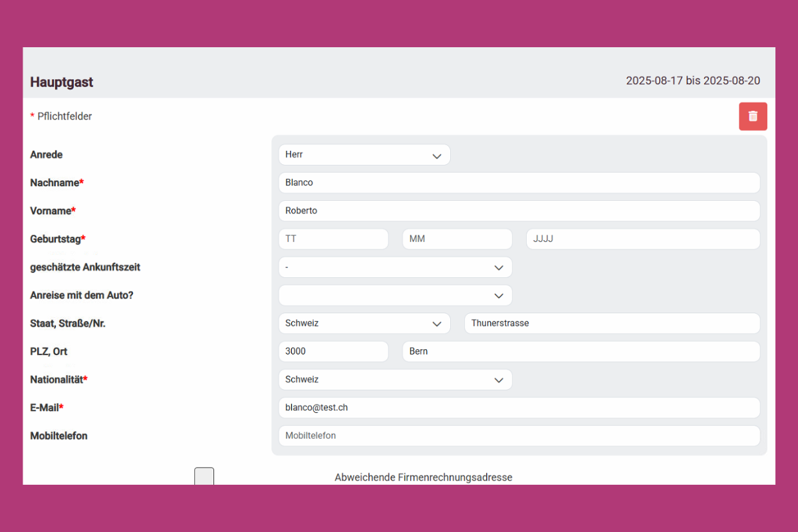Viewport: 798px width, 532px height.
Task: Open the Anreise mit dem Auto dropdown
Action: click(395, 295)
